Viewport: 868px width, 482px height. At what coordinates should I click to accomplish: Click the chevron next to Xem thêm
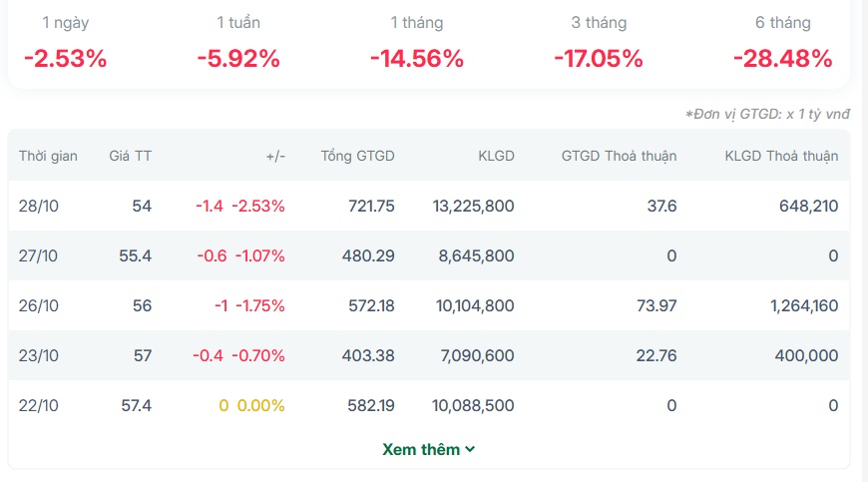coord(470,449)
